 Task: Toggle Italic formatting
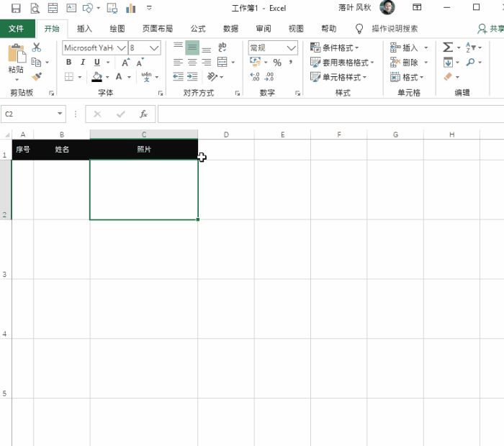pos(83,62)
